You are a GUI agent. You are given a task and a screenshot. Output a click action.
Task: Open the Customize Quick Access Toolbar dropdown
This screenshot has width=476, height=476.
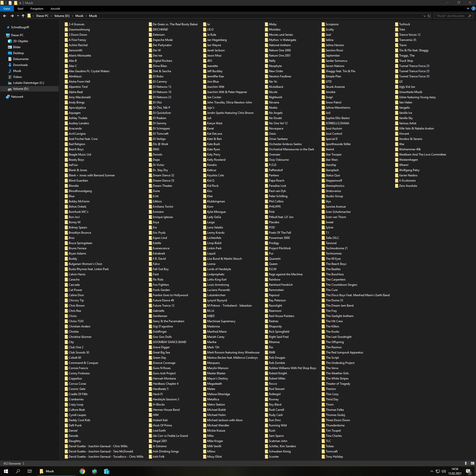coord(20,3)
